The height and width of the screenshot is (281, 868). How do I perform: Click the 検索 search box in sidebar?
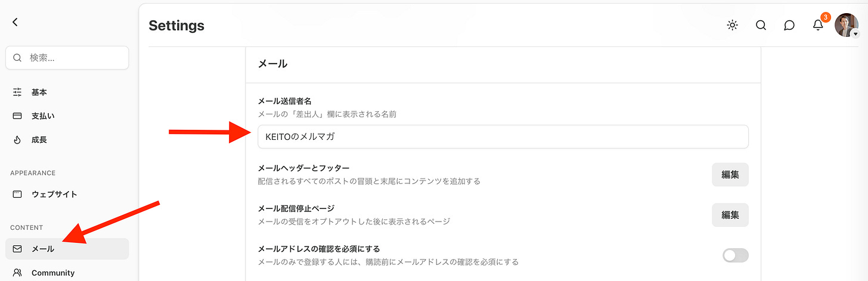coord(67,58)
